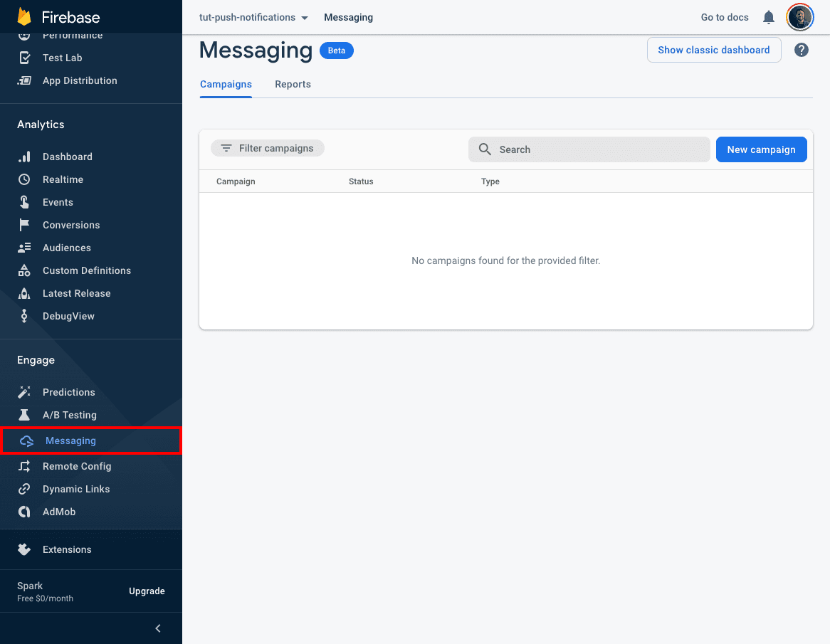Click the Upgrade link for Spark plan
The image size is (830, 644).
pyautogui.click(x=147, y=591)
